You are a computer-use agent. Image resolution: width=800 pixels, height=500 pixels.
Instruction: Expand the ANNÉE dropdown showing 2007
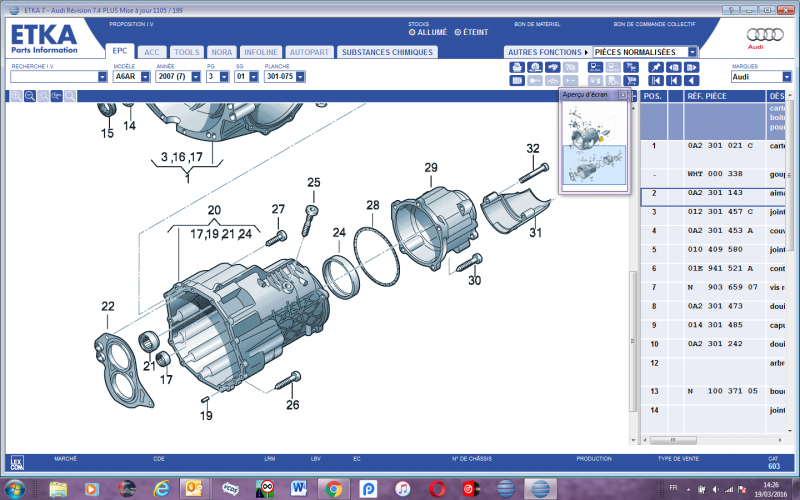(x=194, y=76)
